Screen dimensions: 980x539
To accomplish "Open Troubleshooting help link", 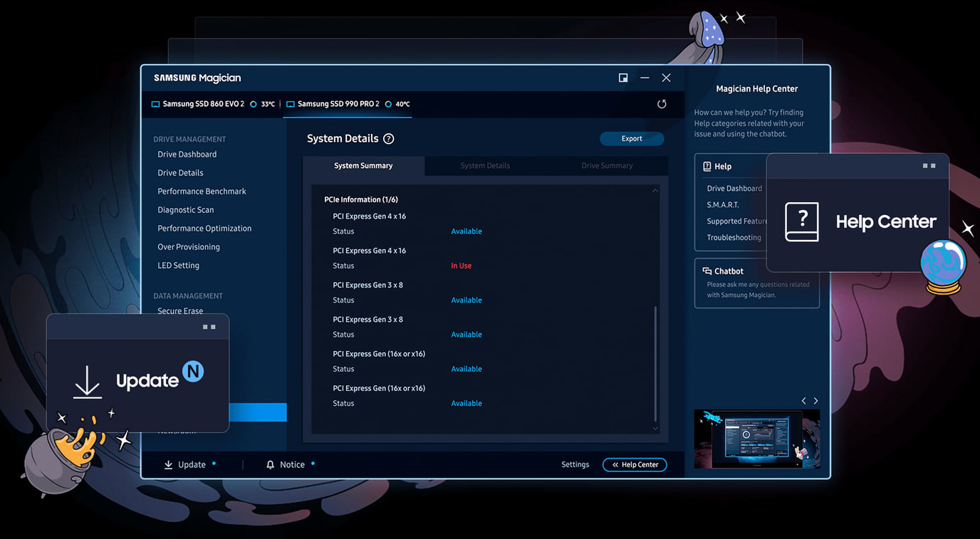I will tap(734, 238).
